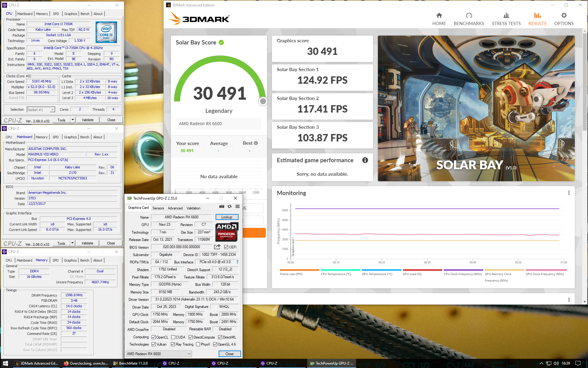Expand the Tools arrow in the CPU-Z CPU window

pos(73,120)
